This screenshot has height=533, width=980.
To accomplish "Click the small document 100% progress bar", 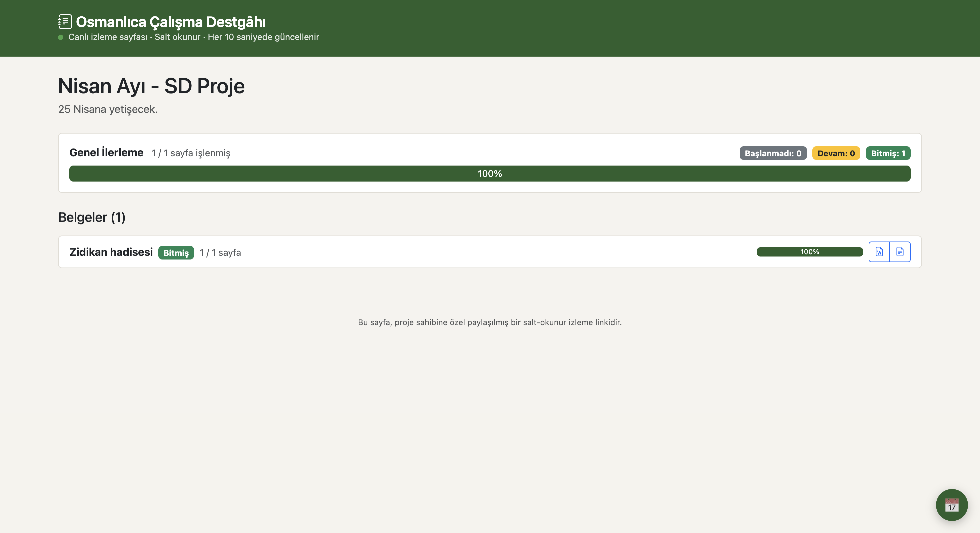I will (809, 252).
